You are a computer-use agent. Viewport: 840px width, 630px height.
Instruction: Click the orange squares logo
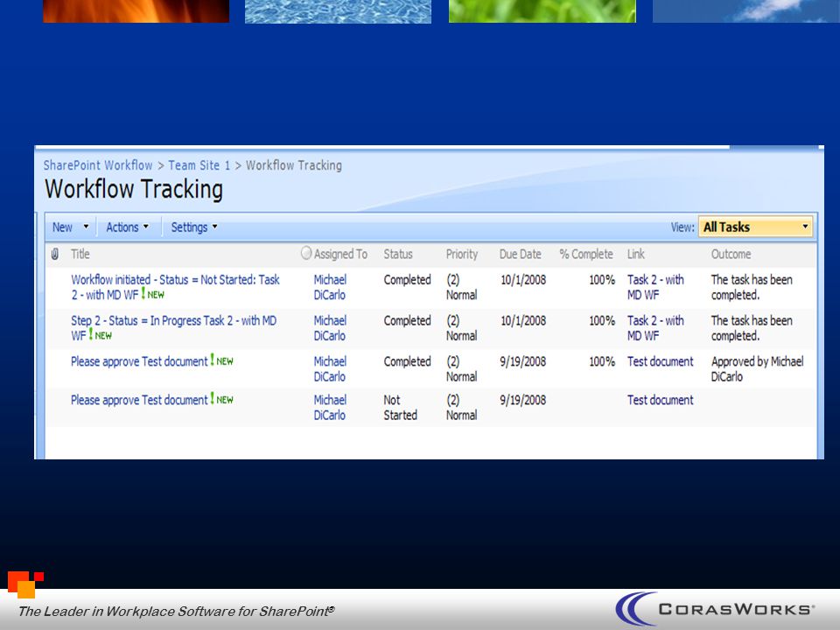pyautogui.click(x=25, y=585)
